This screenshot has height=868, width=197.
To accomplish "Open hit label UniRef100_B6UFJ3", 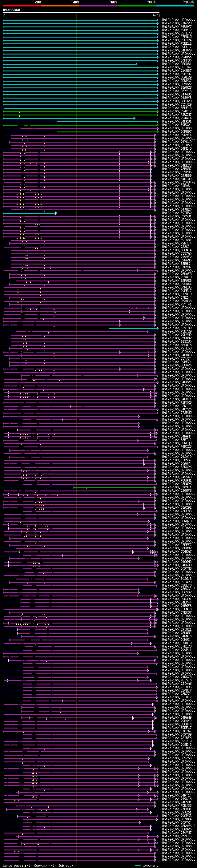I will [x=177, y=108].
